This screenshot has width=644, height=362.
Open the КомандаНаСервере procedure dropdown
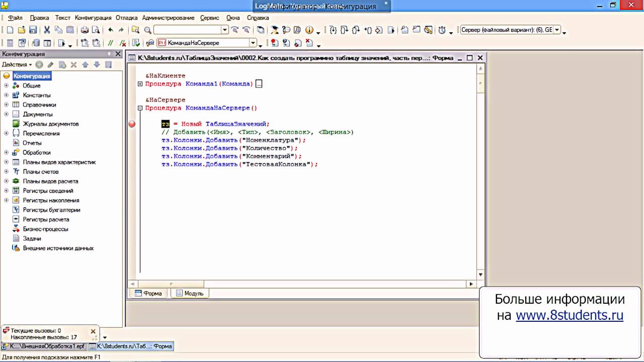coord(253,43)
